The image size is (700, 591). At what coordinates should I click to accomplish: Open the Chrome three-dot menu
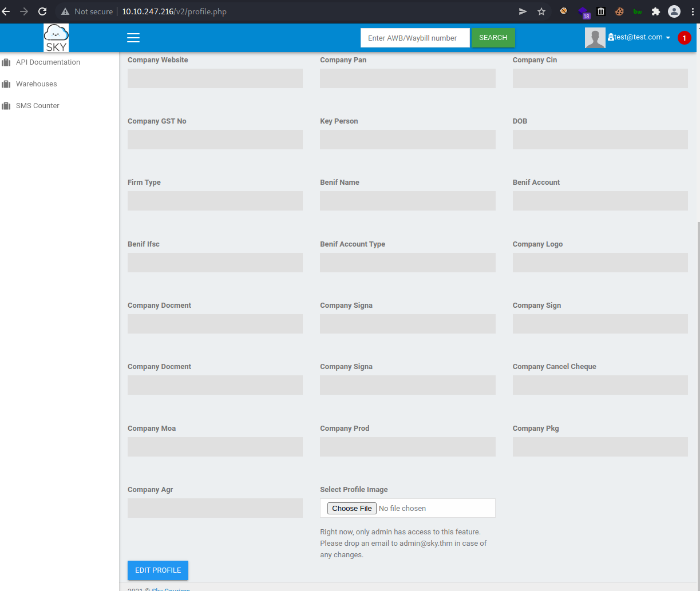pyautogui.click(x=693, y=11)
